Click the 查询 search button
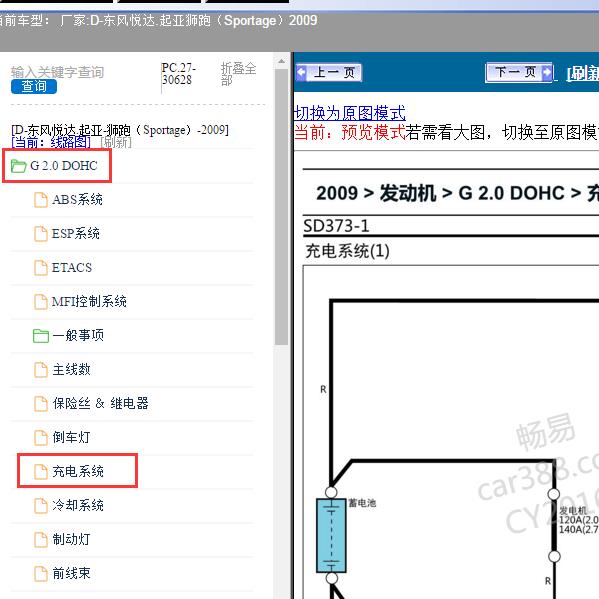Screen dimensions: 599x599 tap(34, 86)
